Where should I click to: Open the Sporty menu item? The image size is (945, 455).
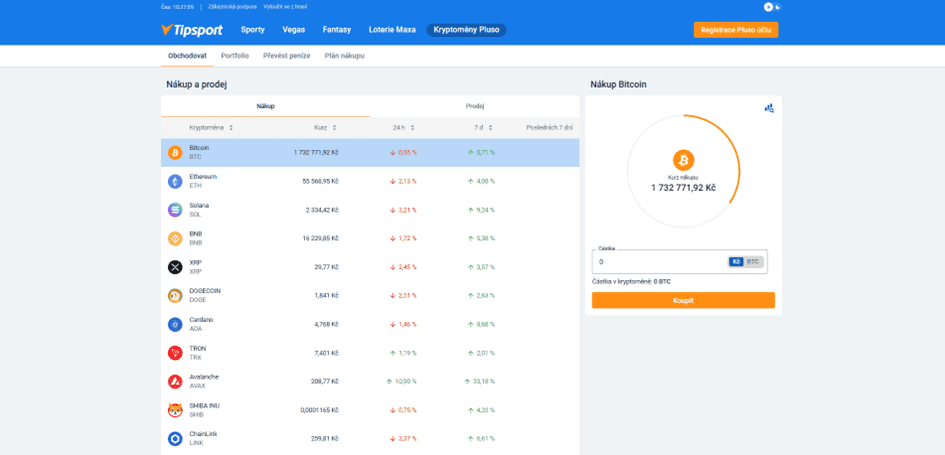pos(253,30)
